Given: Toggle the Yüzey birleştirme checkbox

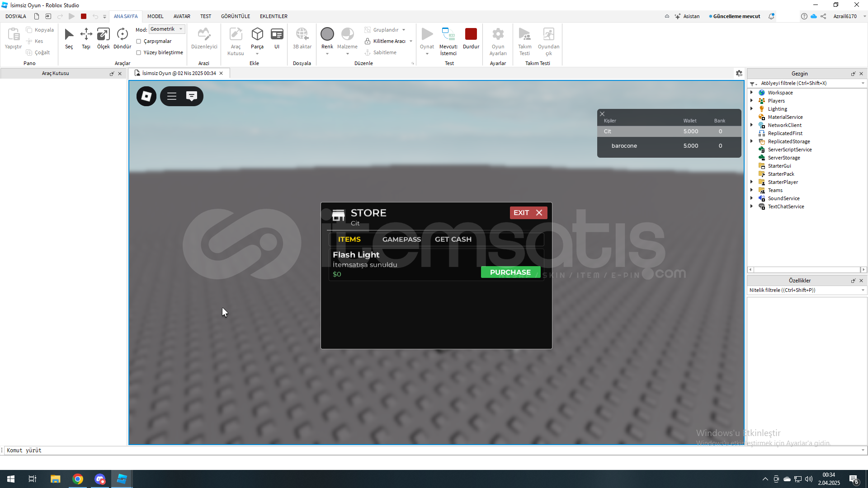Looking at the screenshot, I should click(x=139, y=52).
